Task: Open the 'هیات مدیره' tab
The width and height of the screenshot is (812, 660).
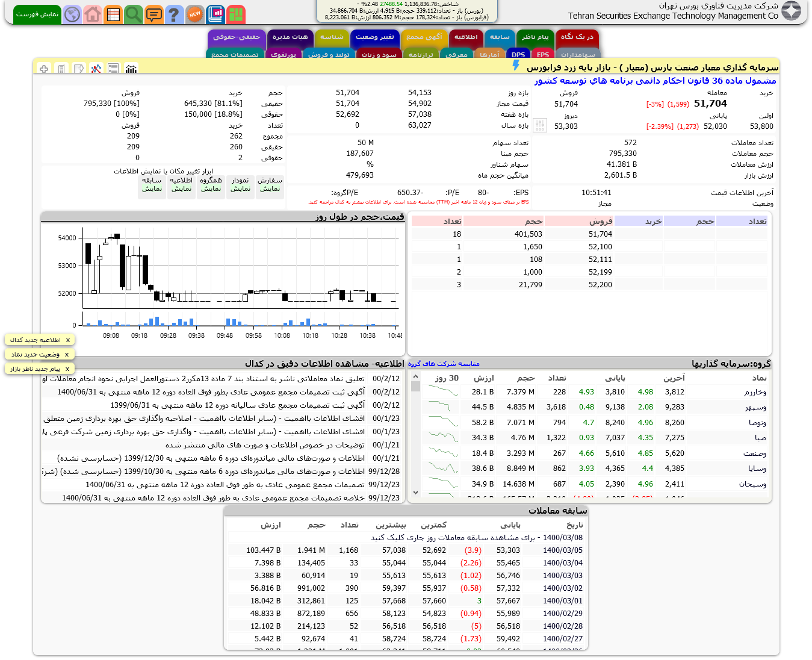Action: pyautogui.click(x=290, y=37)
